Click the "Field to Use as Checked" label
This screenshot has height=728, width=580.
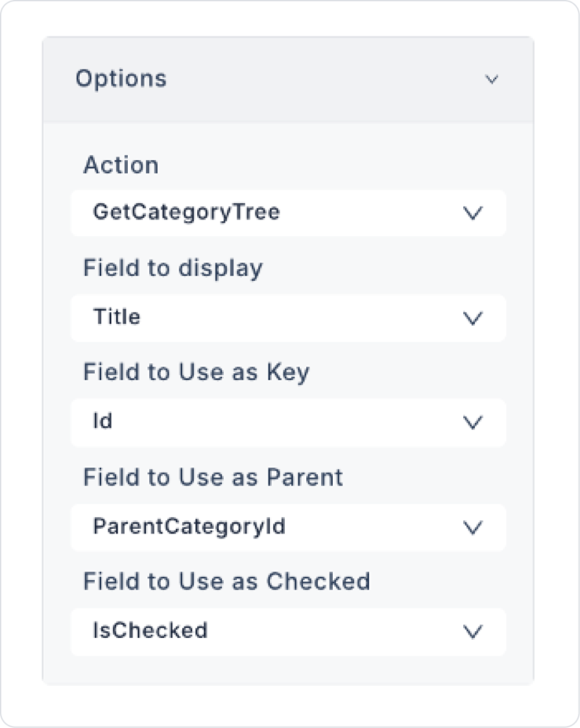pyautogui.click(x=226, y=581)
